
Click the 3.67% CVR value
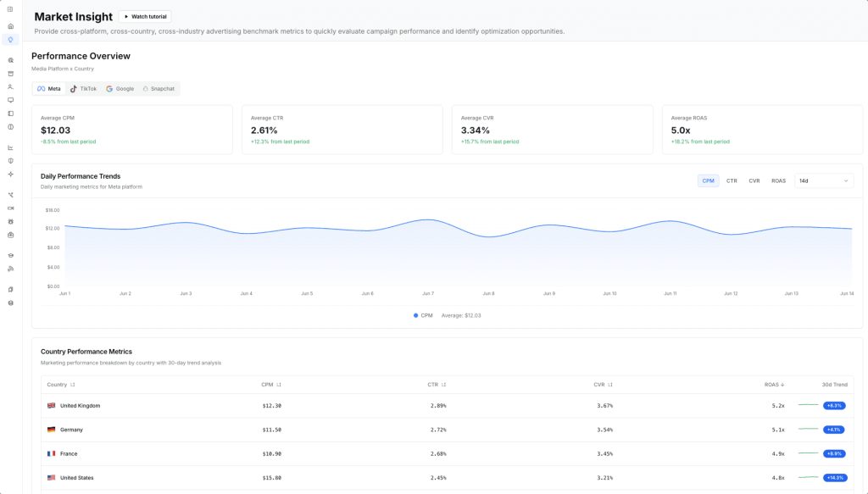[x=604, y=406]
